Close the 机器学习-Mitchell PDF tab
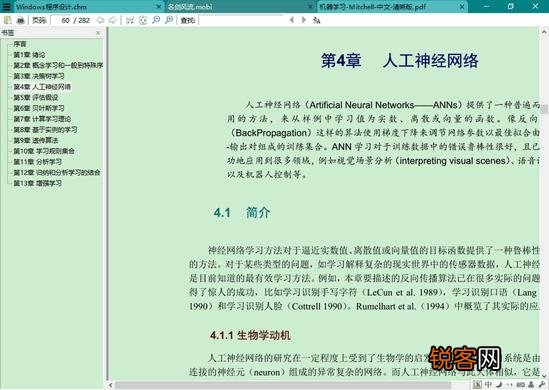The image size is (549, 390). [x=462, y=7]
